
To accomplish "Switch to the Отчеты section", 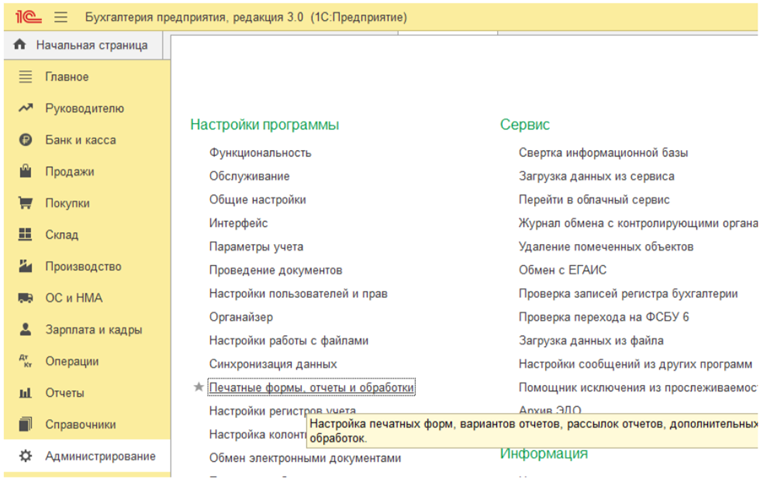I will (64, 393).
